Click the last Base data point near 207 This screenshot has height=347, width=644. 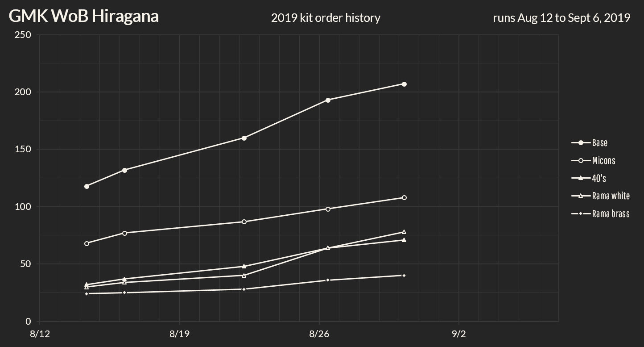pos(404,84)
